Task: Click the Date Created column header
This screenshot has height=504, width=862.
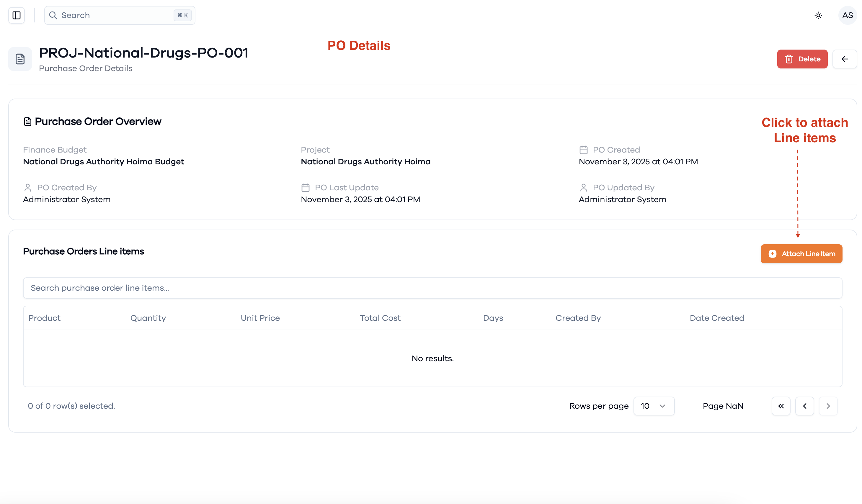Action: coord(717,318)
